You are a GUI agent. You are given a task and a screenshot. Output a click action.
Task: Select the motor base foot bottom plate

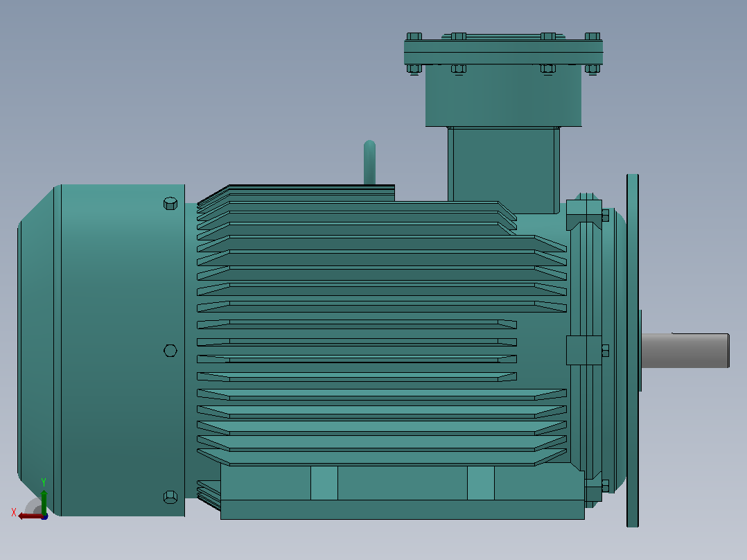(402, 509)
